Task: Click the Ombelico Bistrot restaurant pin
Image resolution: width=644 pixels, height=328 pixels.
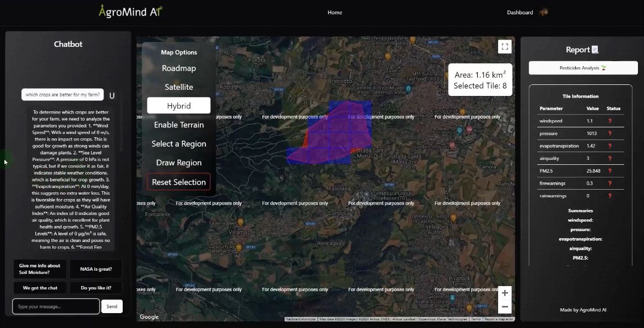Action: click(x=454, y=217)
